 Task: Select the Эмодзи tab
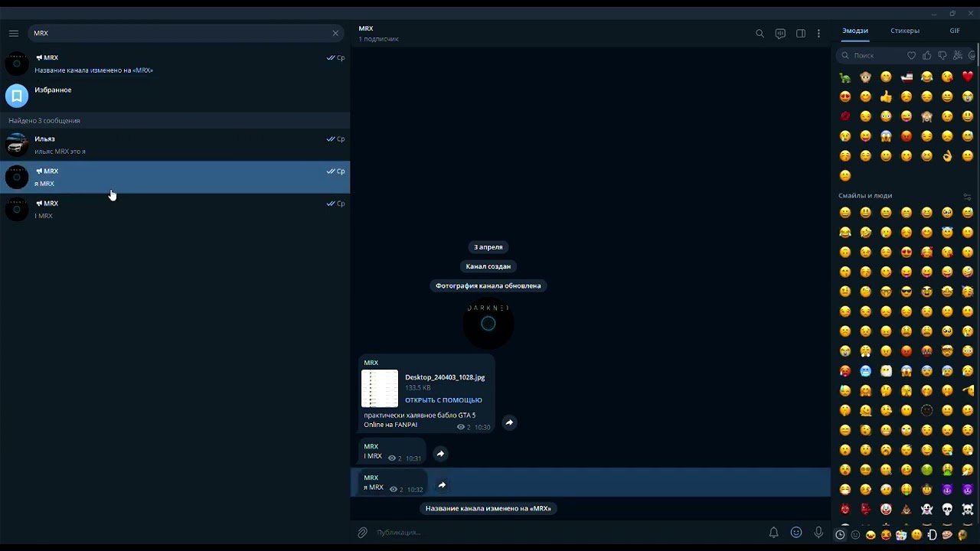pyautogui.click(x=855, y=31)
